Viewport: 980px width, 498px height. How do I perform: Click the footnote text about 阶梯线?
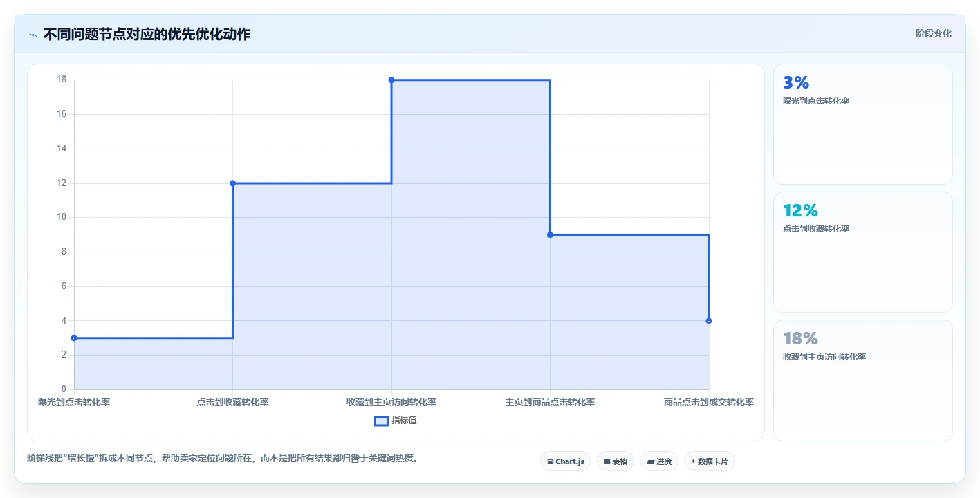[x=223, y=458]
